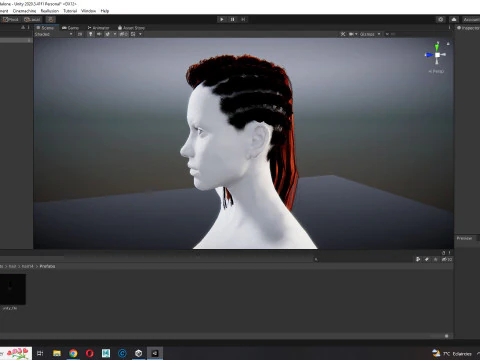Click the blue Z axis of orientation gizmo
480x360 pixels.
[429, 55]
